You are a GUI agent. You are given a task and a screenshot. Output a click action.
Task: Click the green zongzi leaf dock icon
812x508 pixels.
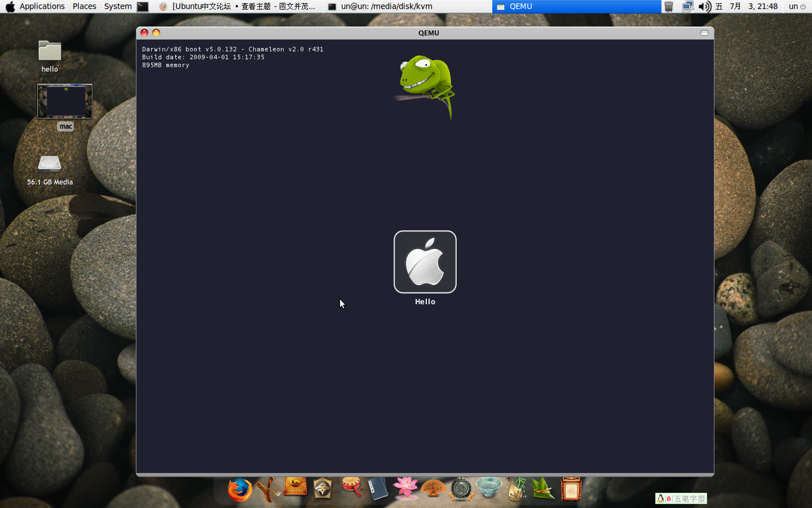pos(543,489)
